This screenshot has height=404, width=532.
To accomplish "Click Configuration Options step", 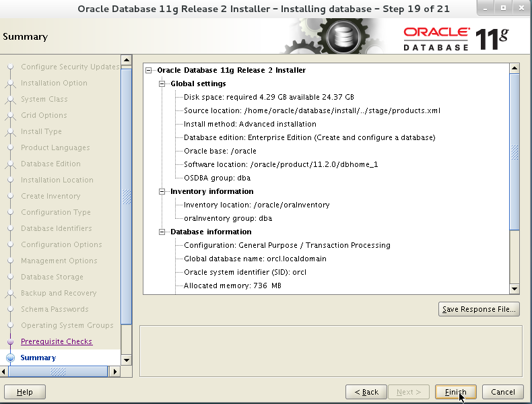I will [x=61, y=244].
